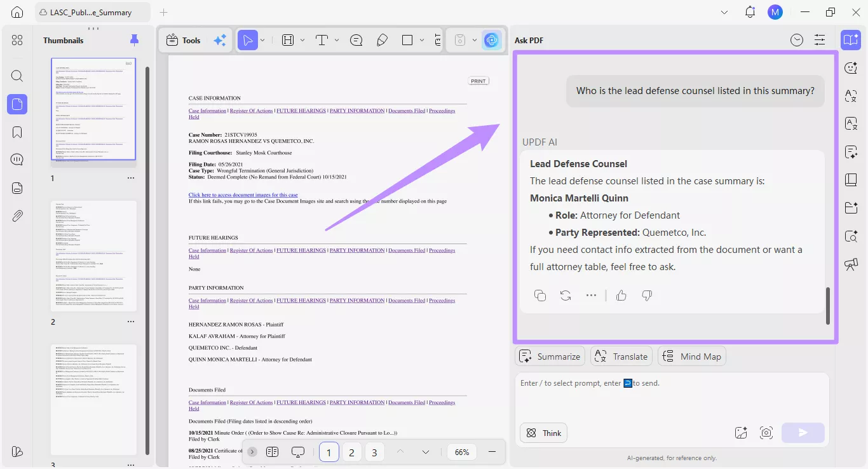This screenshot has width=868, height=469.
Task: Select the Rectangle shape tool
Action: coord(407,40)
